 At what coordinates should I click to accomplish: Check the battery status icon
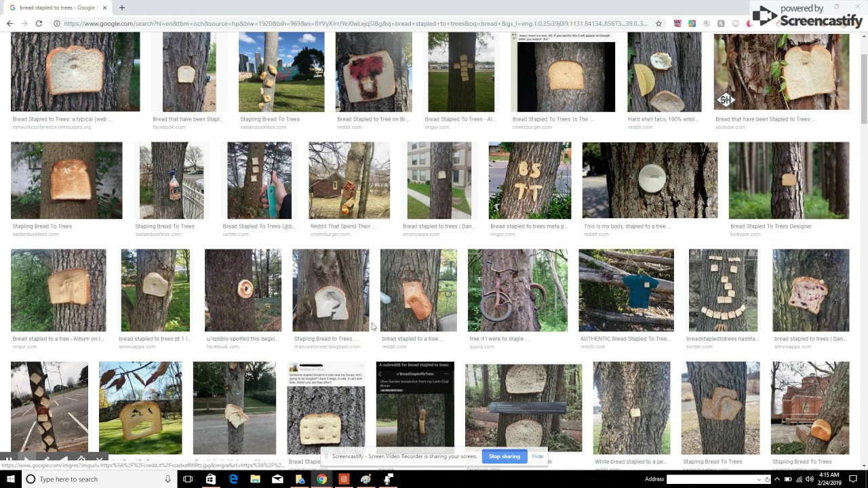789,479
